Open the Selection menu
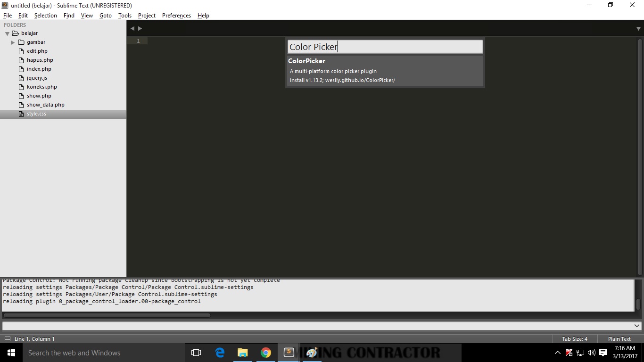Screen dimensions: 644x362 click(45, 15)
